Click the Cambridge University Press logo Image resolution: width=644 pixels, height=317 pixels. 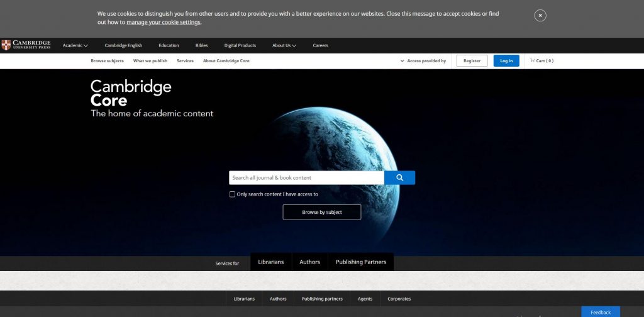pos(26,45)
